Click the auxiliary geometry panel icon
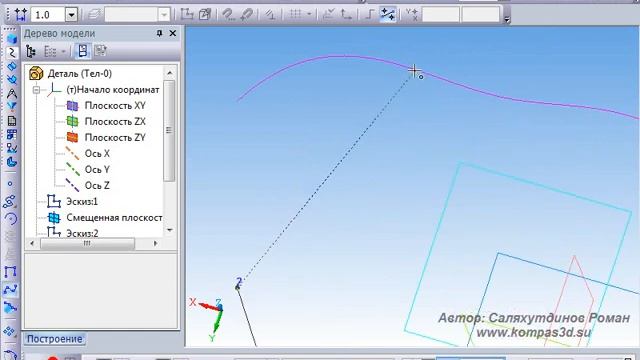The height and width of the screenshot is (360, 640). [11, 80]
